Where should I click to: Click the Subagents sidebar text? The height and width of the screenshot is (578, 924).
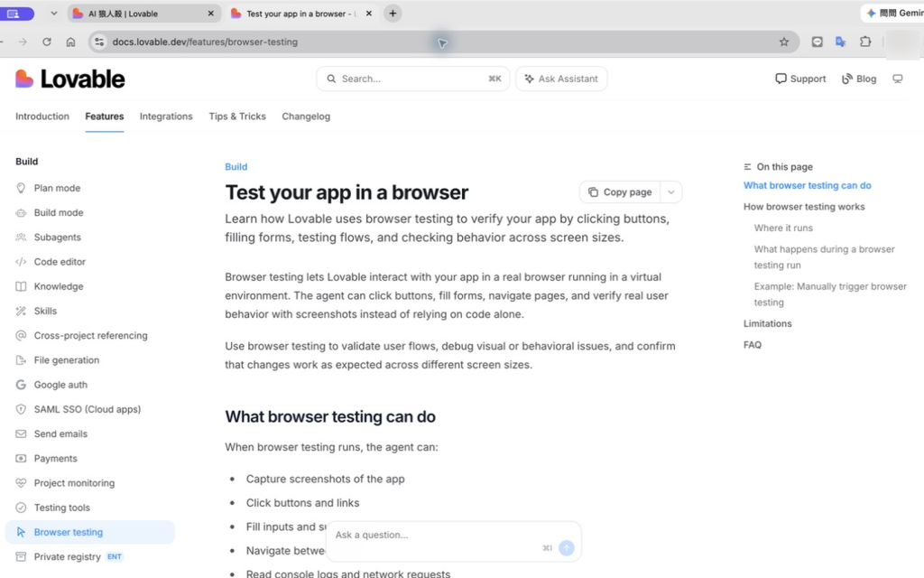click(x=58, y=238)
